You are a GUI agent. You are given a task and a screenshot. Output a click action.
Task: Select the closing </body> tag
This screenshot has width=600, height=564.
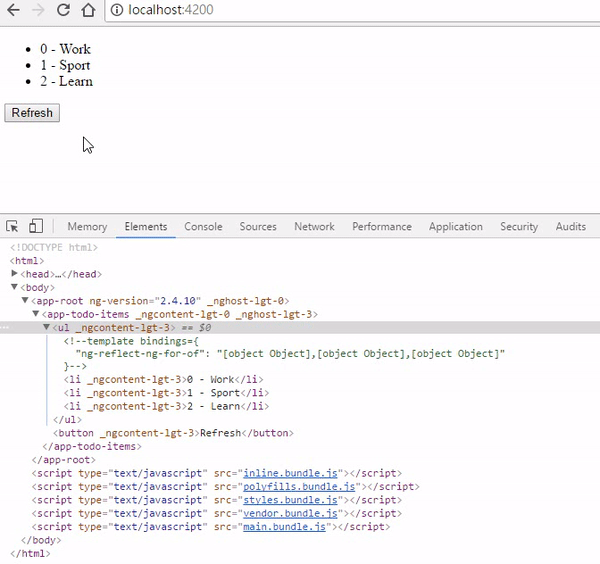pos(41,540)
